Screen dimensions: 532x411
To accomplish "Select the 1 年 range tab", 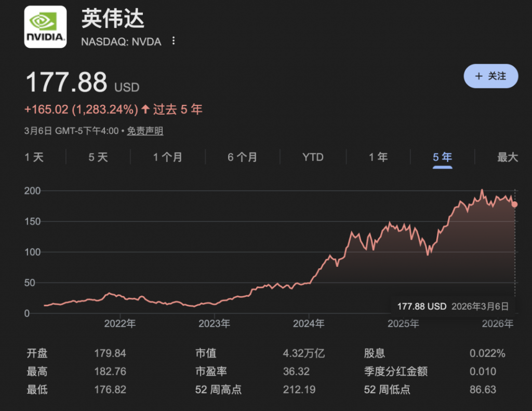I will click(378, 157).
